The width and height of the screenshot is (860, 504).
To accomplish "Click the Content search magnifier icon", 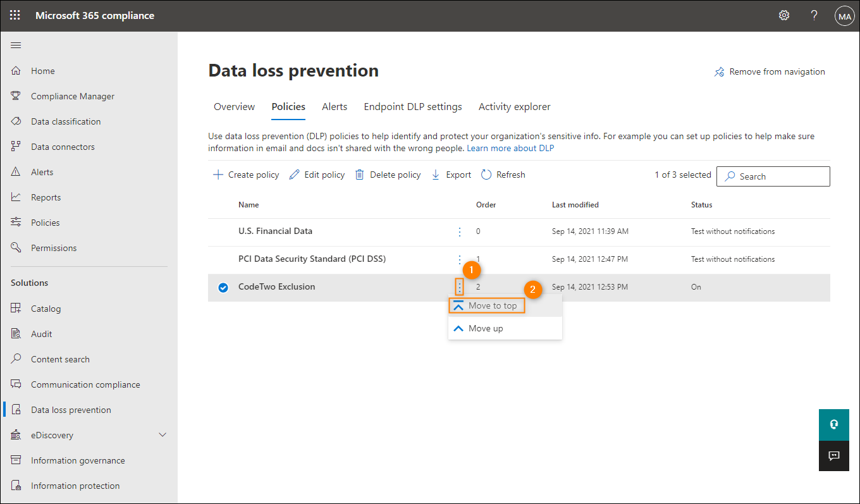I will (16, 359).
